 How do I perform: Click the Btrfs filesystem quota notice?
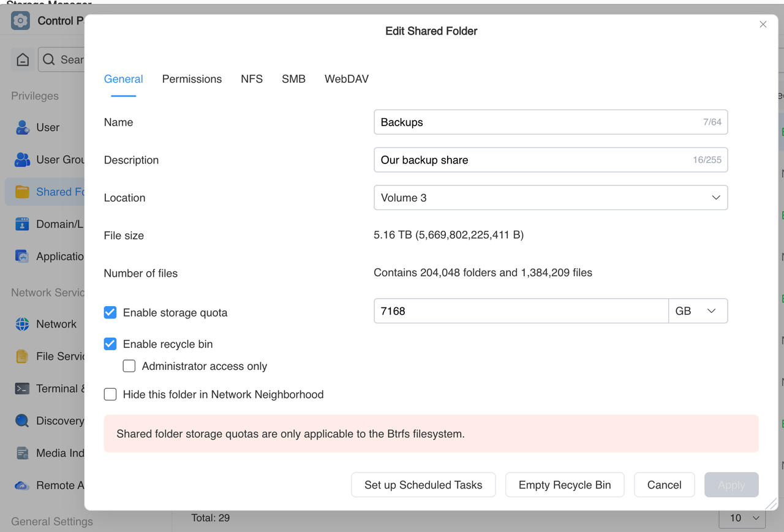click(x=431, y=434)
